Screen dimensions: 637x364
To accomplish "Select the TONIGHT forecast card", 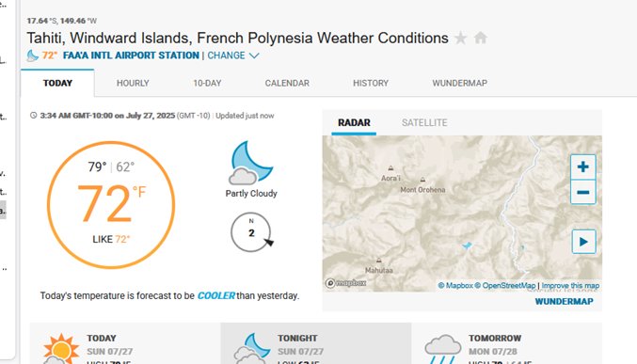I will point(315,343).
